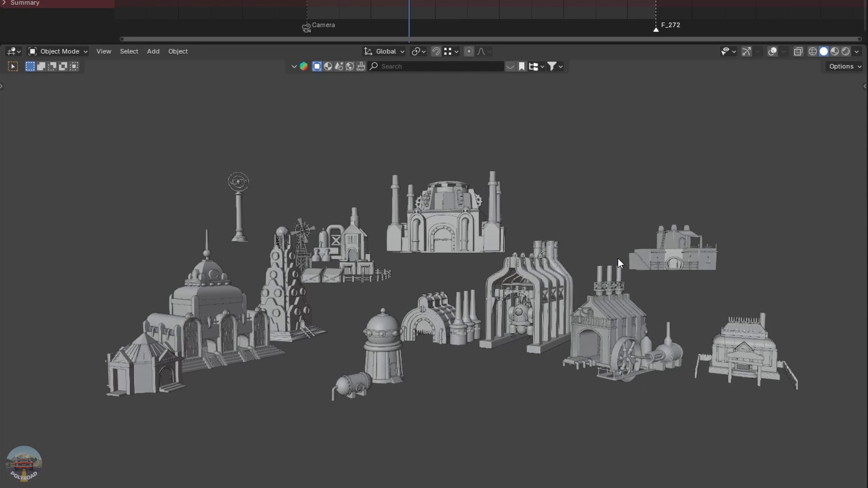
Task: Open object visibility and selectability popover
Action: tap(728, 52)
